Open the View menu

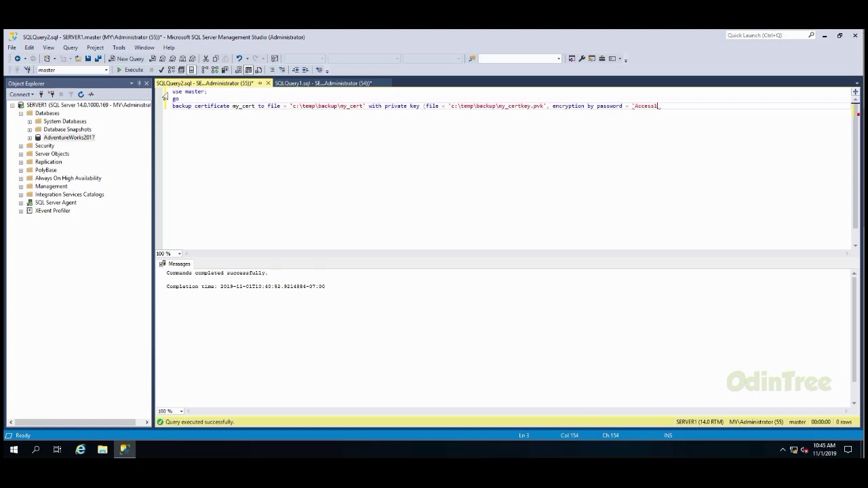pyautogui.click(x=48, y=47)
